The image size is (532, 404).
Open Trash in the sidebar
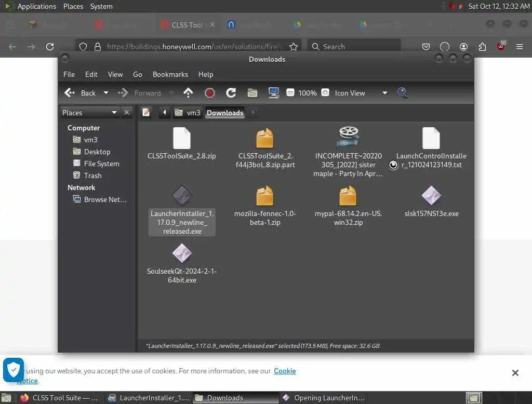coord(87,176)
